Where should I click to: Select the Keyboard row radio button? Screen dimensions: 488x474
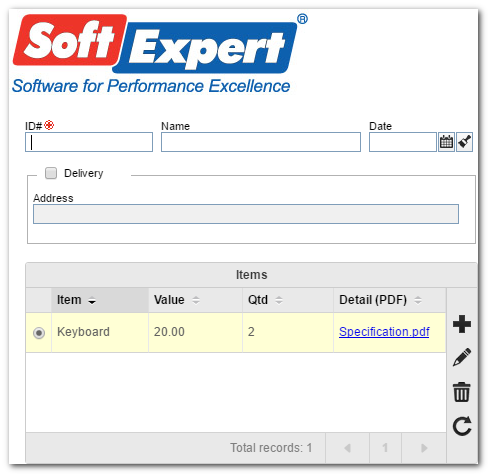39,333
